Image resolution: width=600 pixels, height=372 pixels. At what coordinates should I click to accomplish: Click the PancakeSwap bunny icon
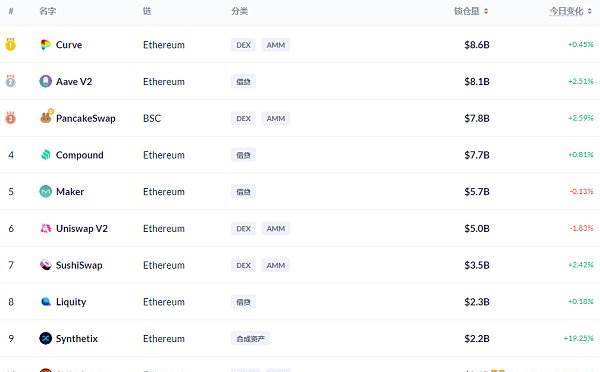tap(46, 117)
